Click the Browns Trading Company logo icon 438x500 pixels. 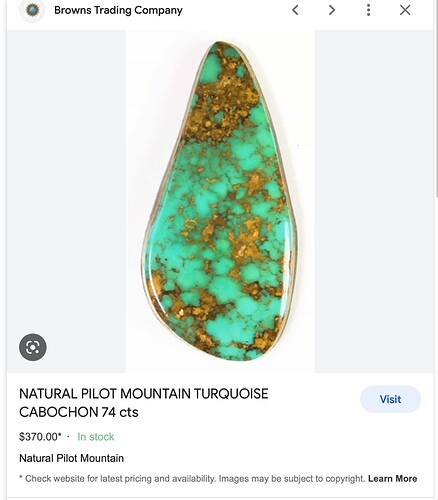tap(32, 10)
